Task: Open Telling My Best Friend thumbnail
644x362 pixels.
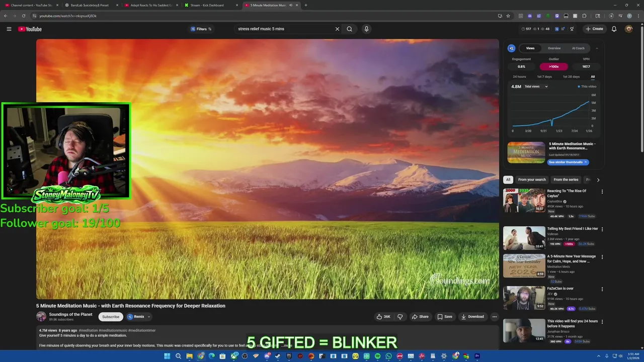Action: (x=524, y=238)
